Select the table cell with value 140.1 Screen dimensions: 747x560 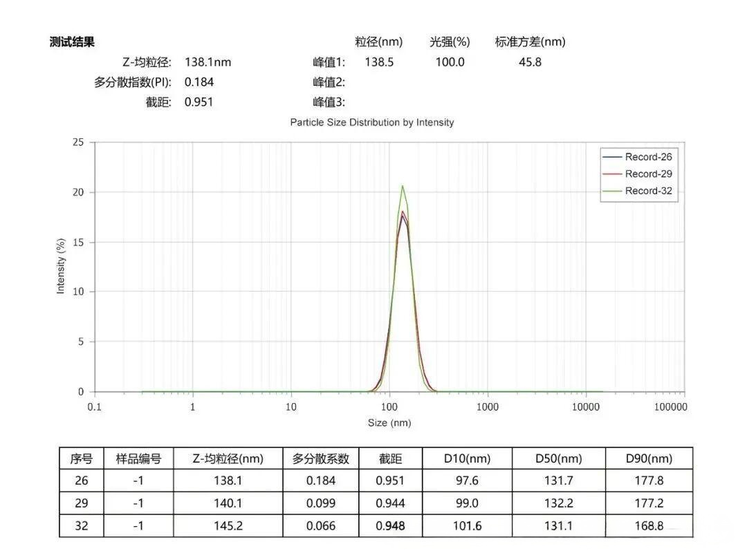click(x=228, y=503)
